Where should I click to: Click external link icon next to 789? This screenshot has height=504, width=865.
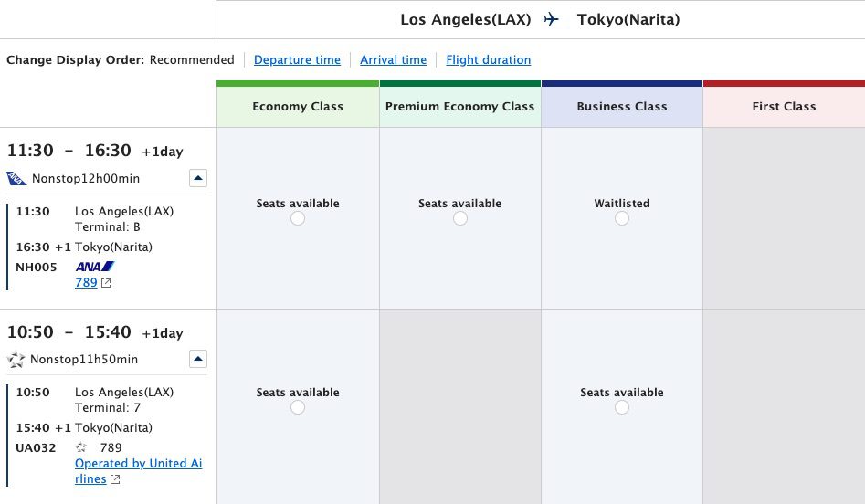(x=106, y=283)
